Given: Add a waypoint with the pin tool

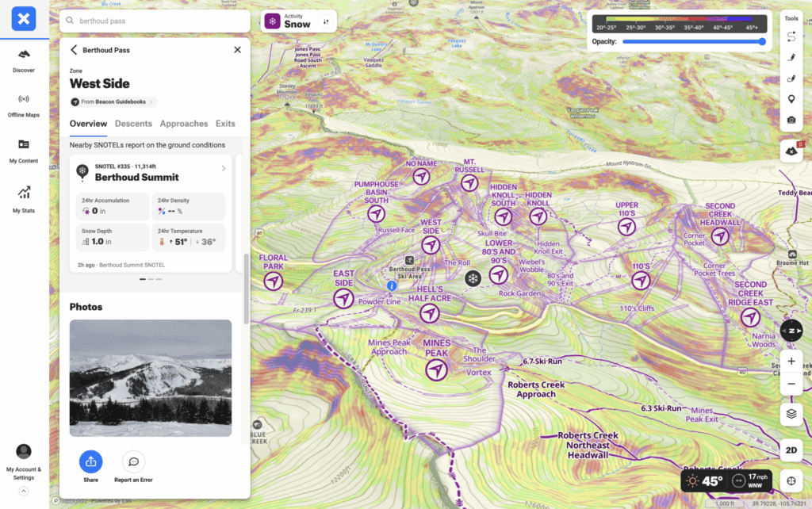Looking at the screenshot, I should (791, 99).
